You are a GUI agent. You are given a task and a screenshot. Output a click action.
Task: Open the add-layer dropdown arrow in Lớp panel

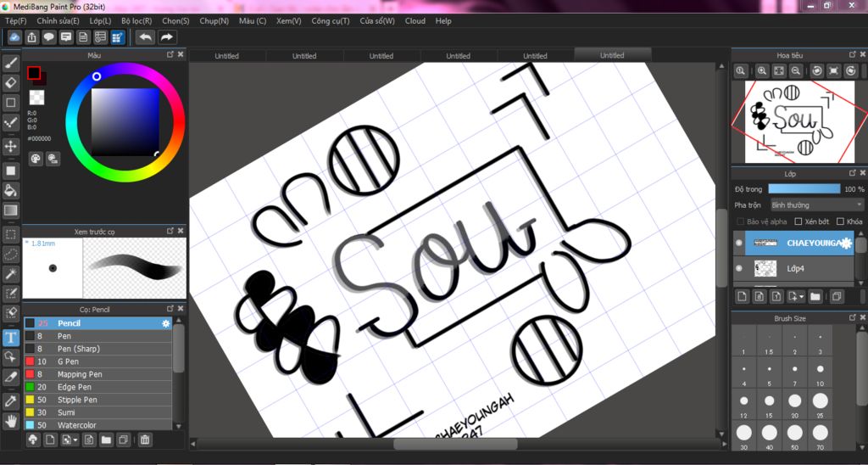click(802, 297)
